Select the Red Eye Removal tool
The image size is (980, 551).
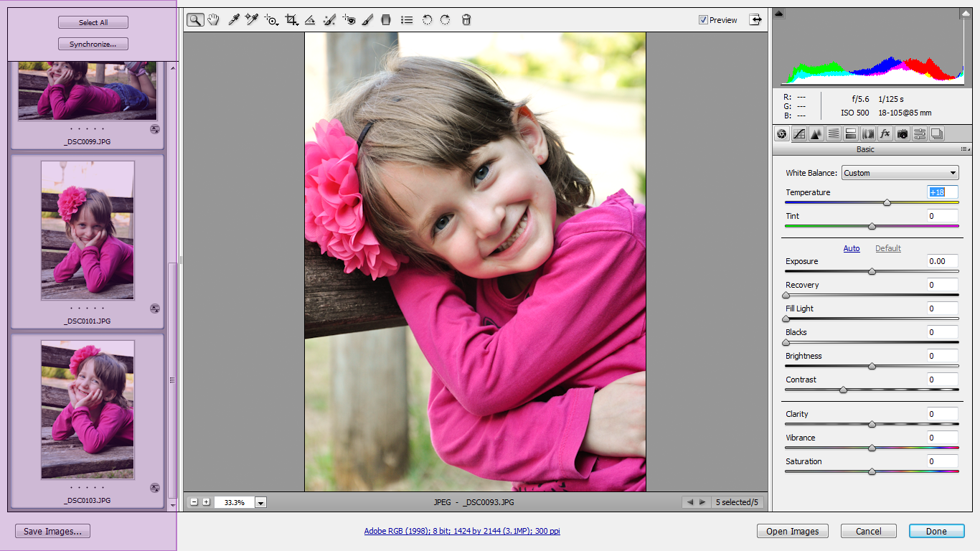coord(349,20)
